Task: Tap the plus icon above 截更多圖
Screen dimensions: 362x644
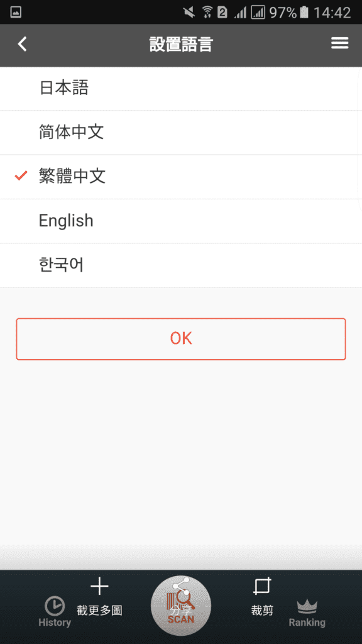Action: click(x=99, y=586)
